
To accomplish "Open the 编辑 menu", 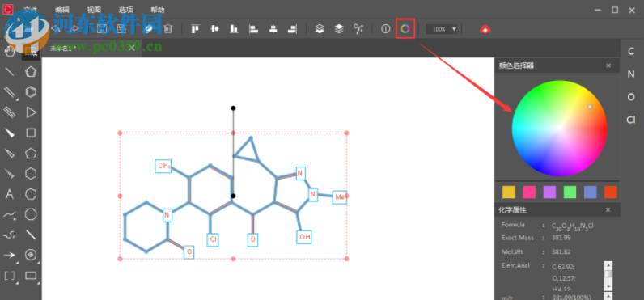I will tap(62, 10).
